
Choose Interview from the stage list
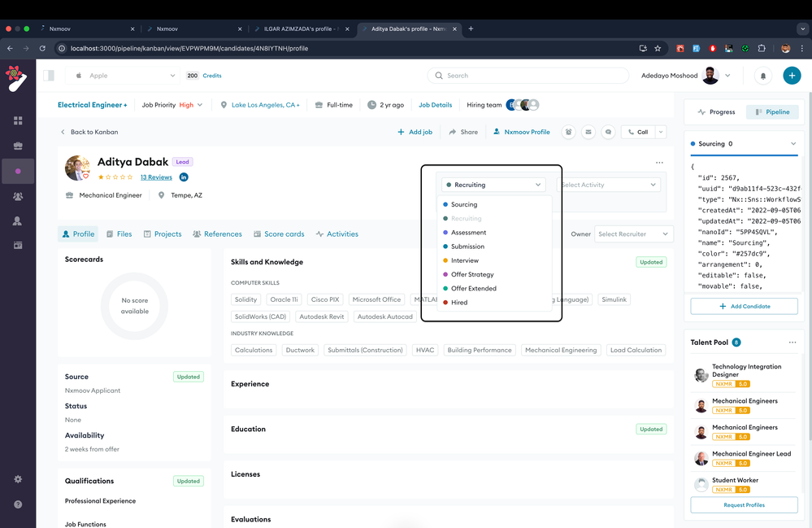pyautogui.click(x=494, y=260)
